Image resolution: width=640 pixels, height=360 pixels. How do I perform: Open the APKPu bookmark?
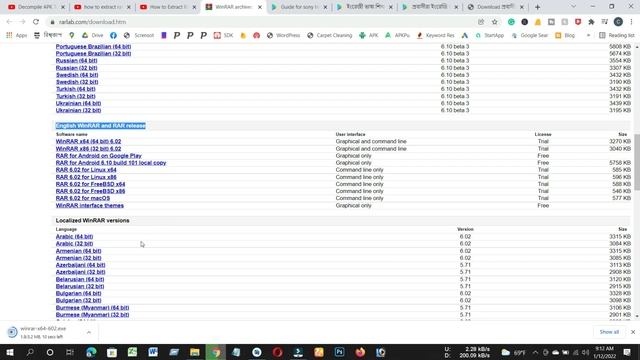tap(397, 36)
